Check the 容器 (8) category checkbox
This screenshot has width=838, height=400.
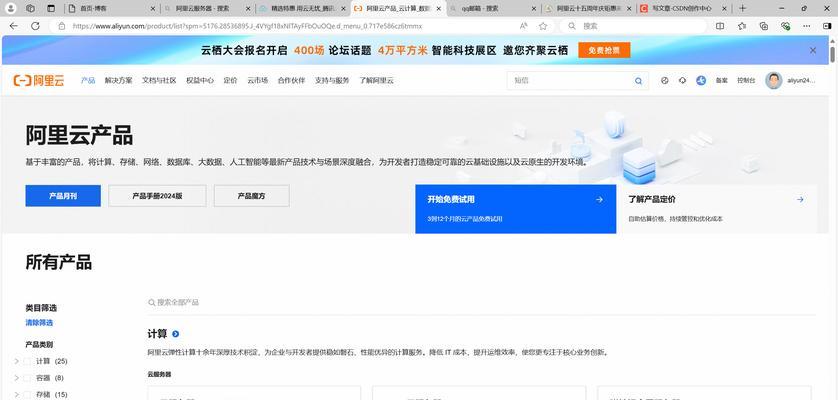[x=27, y=378]
